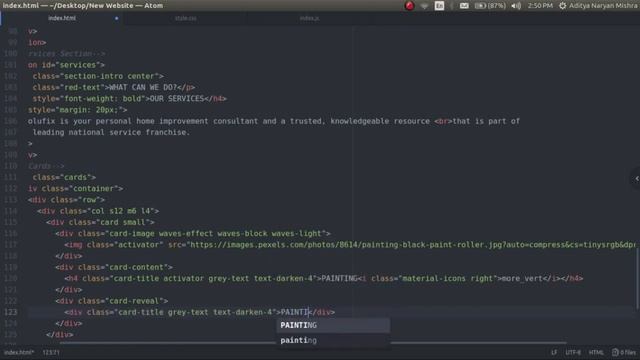Switch to the index.html tab
This screenshot has height=360, width=640.
62,18
